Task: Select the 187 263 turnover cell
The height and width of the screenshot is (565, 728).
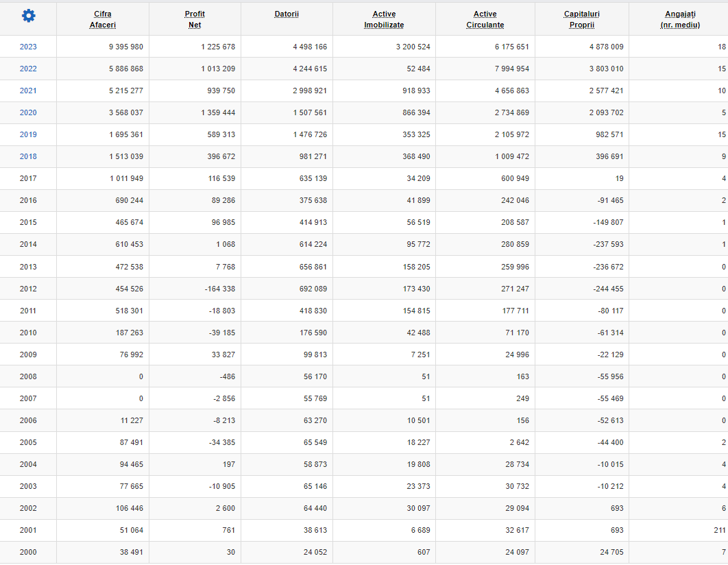Action: (103, 333)
